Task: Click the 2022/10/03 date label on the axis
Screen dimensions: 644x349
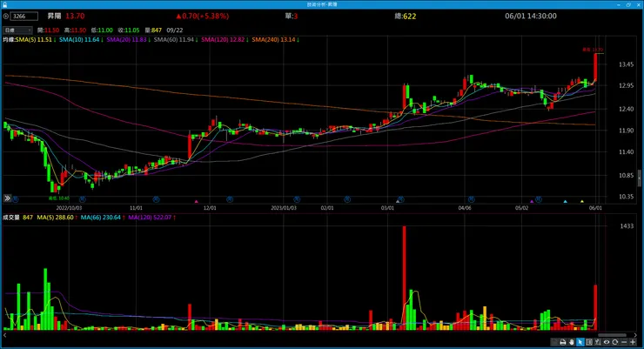Action: pyautogui.click(x=69, y=208)
